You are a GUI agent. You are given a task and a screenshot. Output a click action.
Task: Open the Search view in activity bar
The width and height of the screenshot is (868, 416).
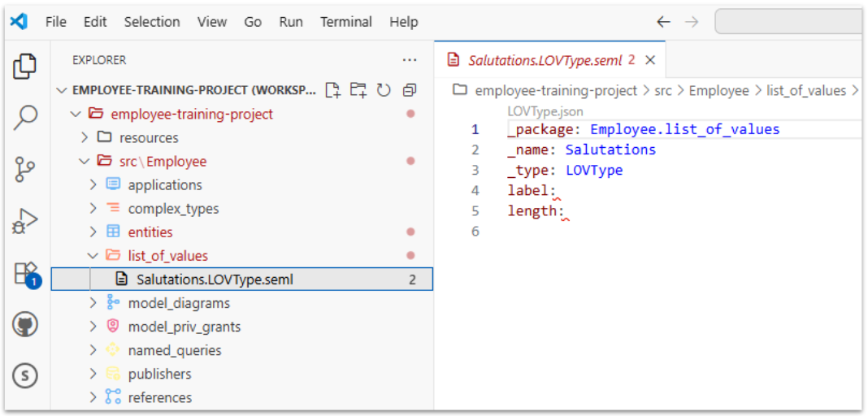(x=25, y=118)
